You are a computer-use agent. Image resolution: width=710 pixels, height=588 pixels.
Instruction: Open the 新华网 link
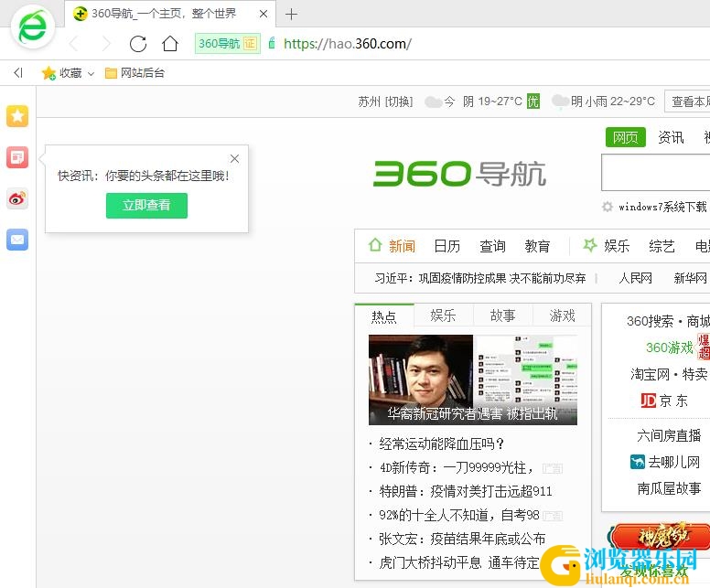690,278
